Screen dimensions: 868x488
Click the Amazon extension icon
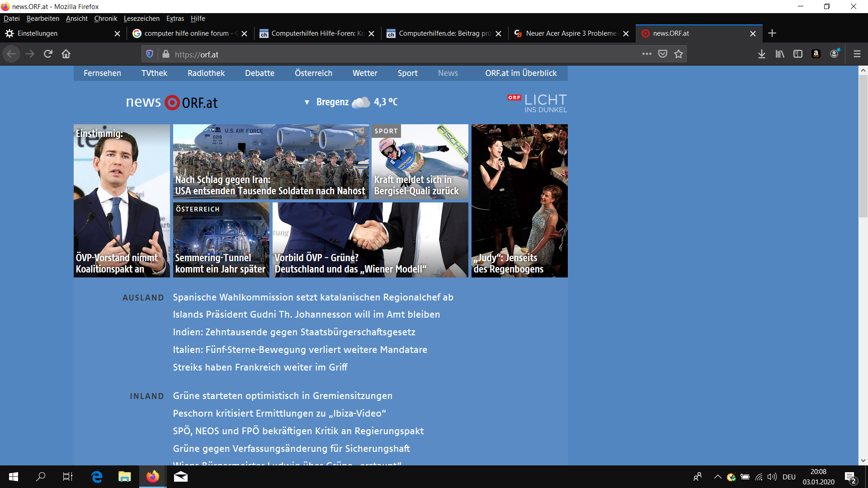(x=816, y=54)
